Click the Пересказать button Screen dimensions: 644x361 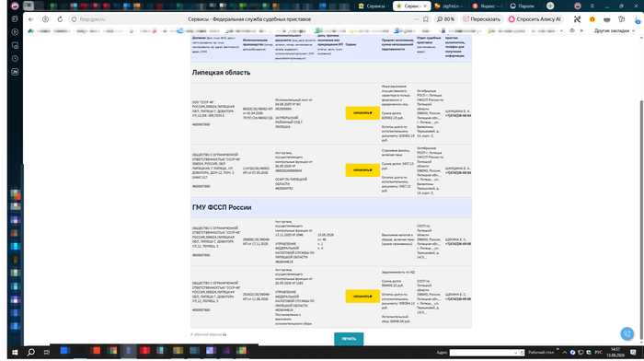(482, 19)
